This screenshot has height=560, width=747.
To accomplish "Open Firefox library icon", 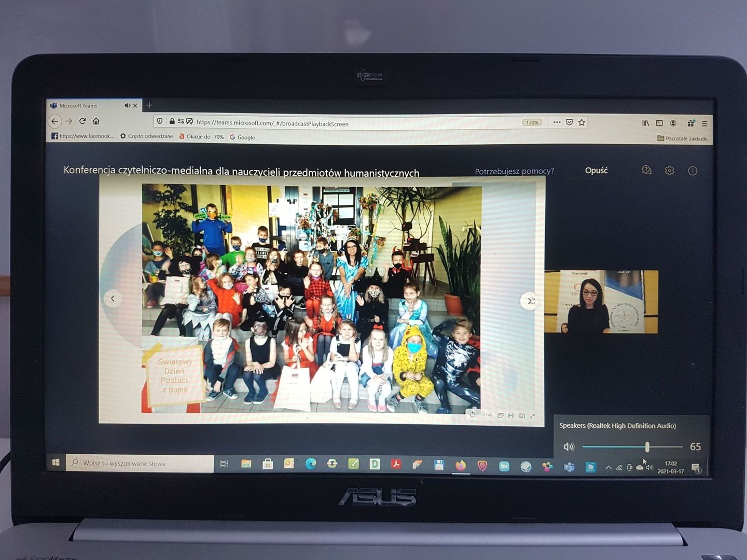I will [x=645, y=123].
